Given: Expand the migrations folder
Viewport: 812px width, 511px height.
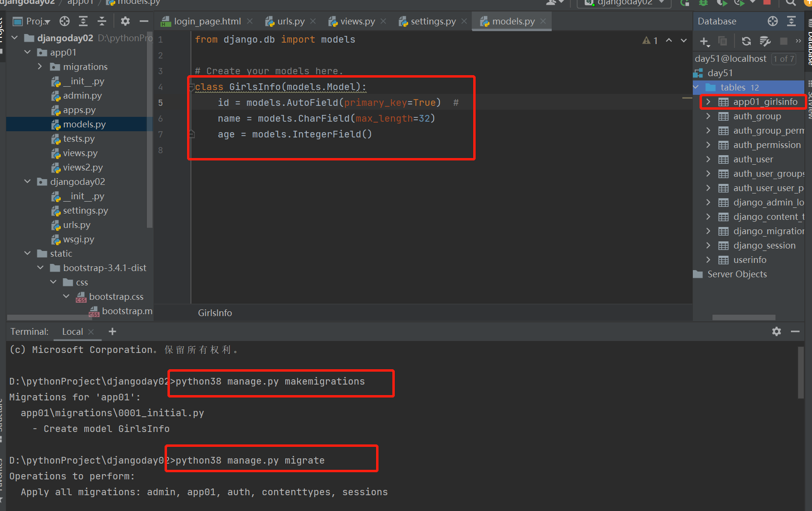Looking at the screenshot, I should (40, 67).
